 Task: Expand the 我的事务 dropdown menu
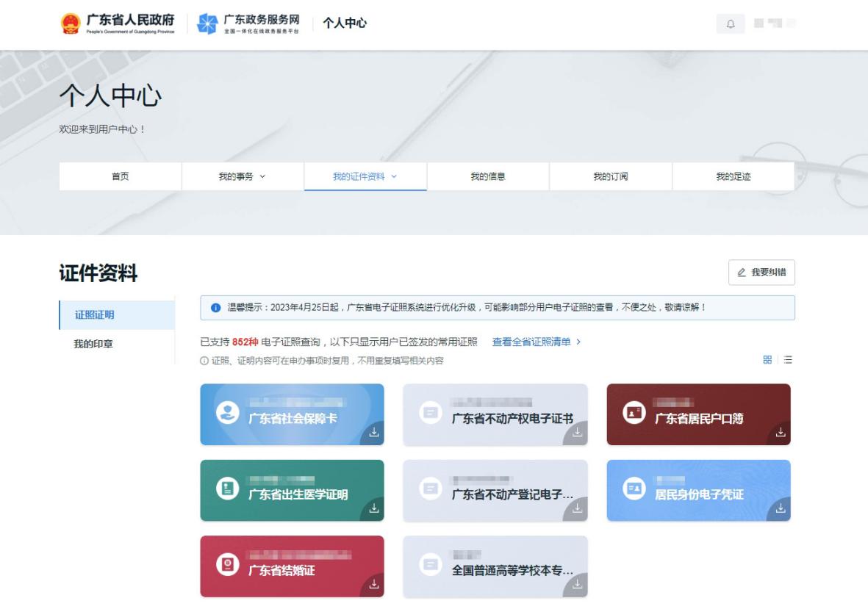pos(243,176)
